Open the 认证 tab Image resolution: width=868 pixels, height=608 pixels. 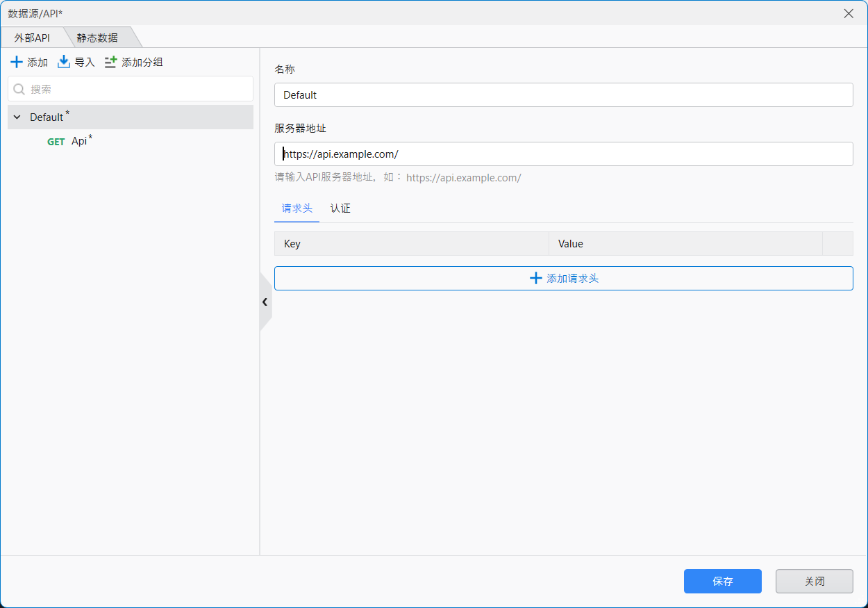pyautogui.click(x=340, y=208)
